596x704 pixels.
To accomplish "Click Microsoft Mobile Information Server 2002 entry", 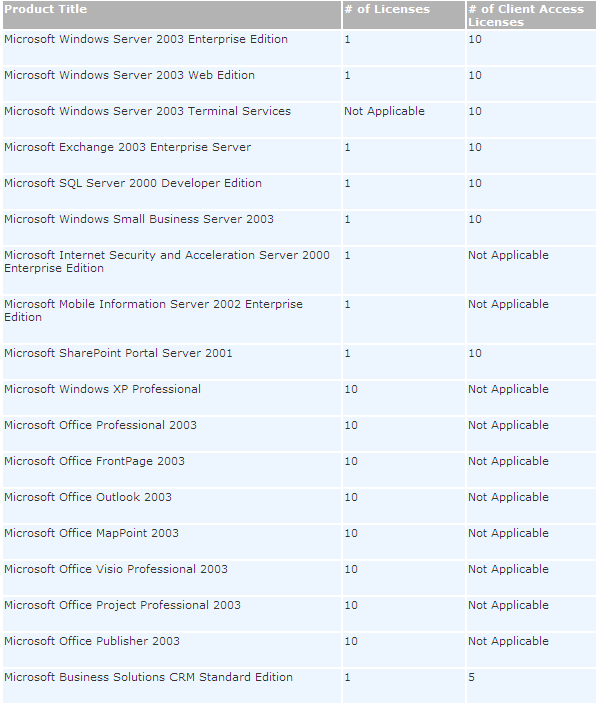I will point(153,310).
